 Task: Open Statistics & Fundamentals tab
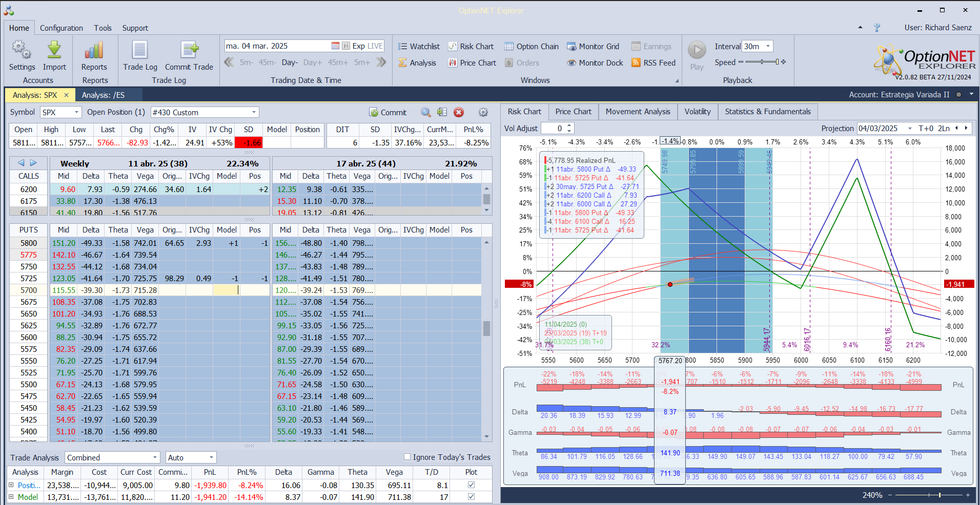tap(768, 112)
